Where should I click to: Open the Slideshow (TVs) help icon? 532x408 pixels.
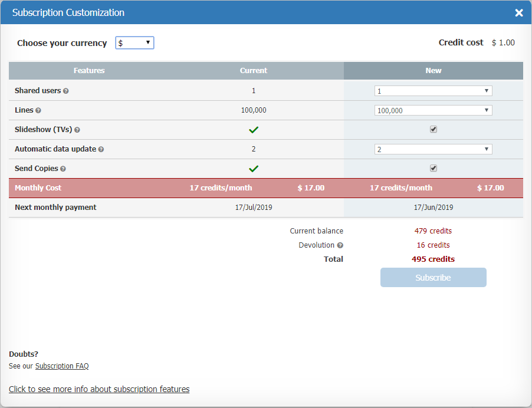[77, 129]
